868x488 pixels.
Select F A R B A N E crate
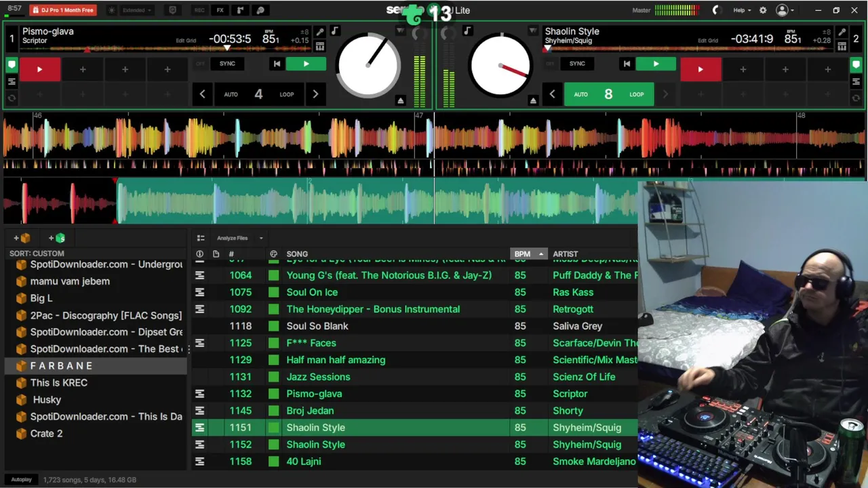pyautogui.click(x=96, y=366)
